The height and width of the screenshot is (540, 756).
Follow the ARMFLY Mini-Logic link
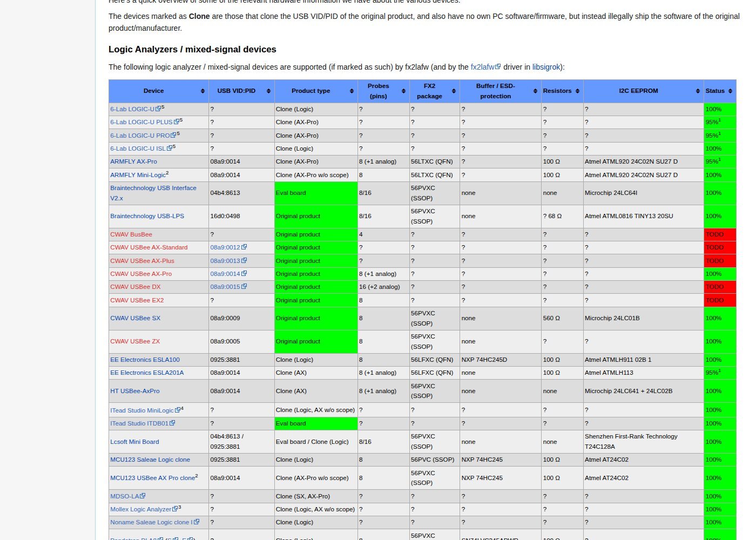pyautogui.click(x=138, y=175)
